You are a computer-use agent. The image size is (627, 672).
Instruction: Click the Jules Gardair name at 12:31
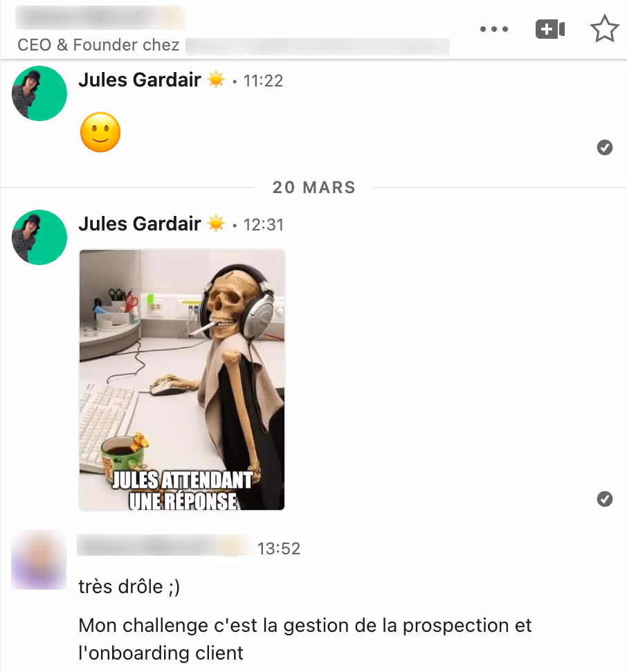click(x=140, y=224)
